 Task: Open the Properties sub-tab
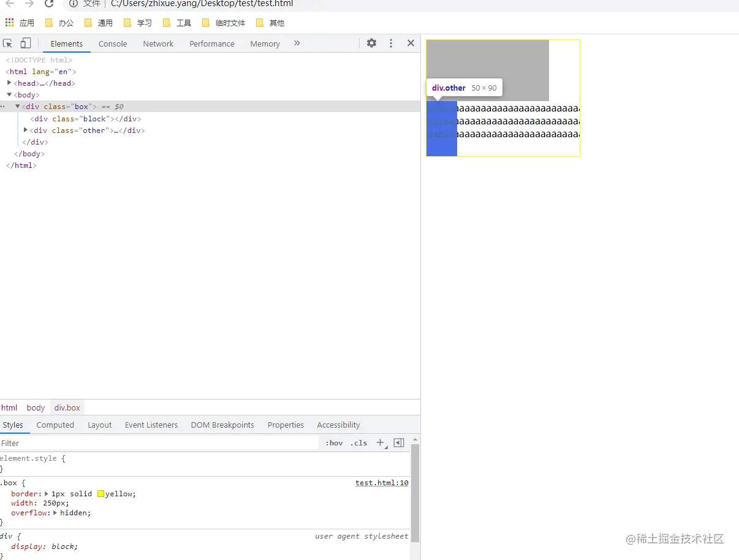[286, 425]
